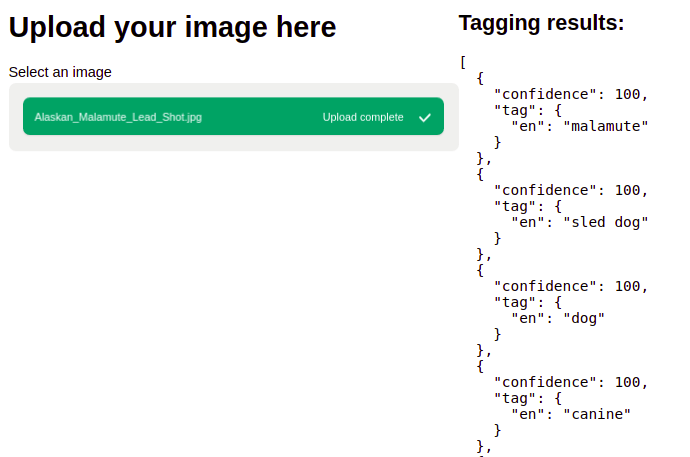The height and width of the screenshot is (457, 690).
Task: Click the "tag" key in the canine entry
Action: [514, 398]
